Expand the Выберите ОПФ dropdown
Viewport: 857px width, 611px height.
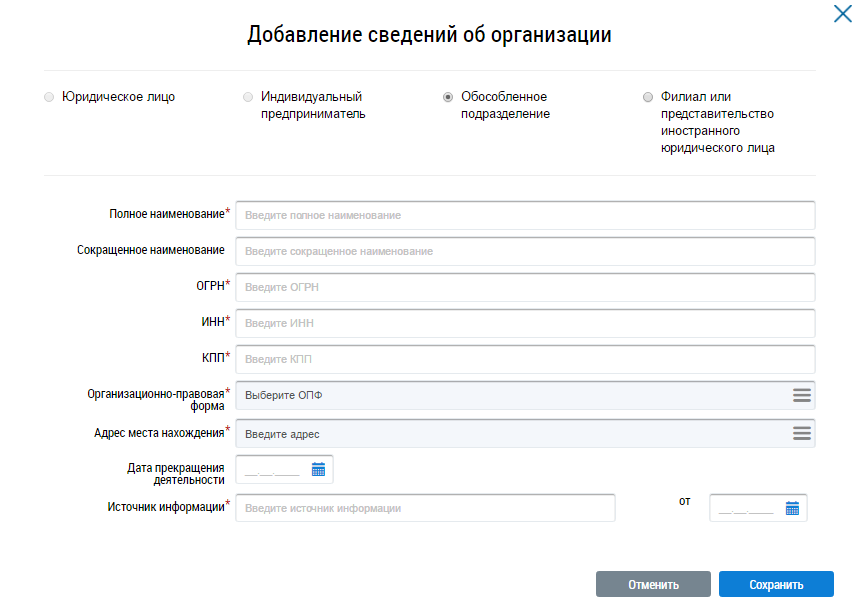(x=510, y=395)
